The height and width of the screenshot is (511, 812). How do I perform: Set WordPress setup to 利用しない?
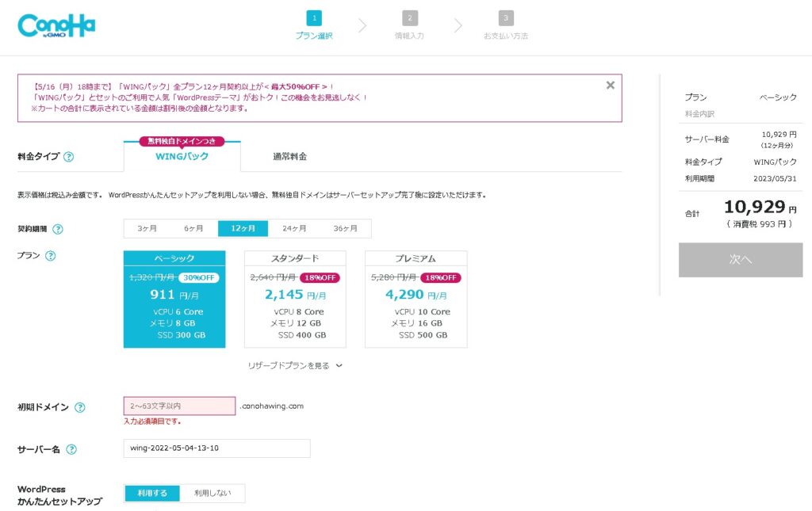point(213,493)
